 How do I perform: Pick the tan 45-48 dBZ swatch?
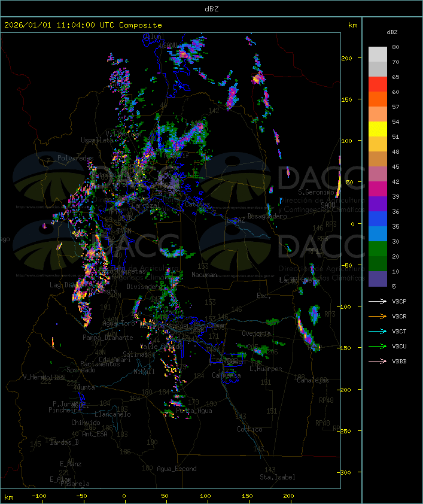pos(378,159)
